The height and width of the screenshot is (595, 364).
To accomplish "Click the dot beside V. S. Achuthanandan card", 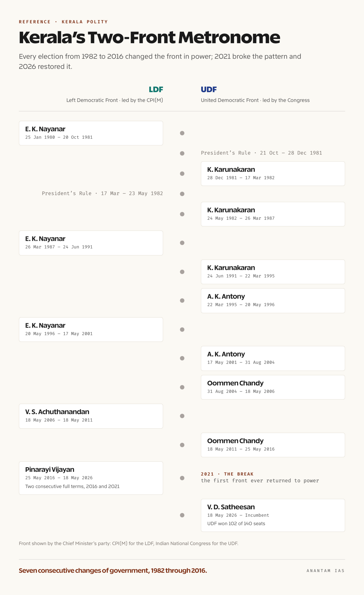I will click(182, 416).
